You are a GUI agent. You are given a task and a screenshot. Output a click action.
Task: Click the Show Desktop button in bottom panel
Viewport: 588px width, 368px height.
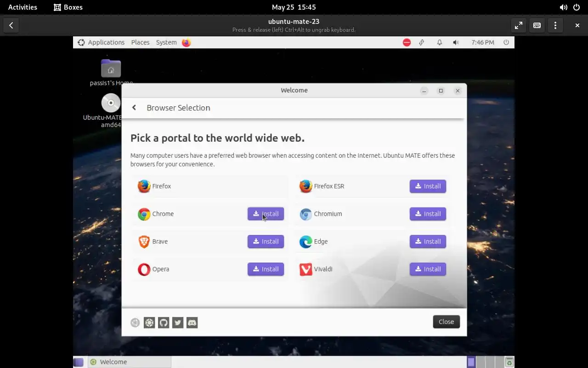(x=79, y=362)
